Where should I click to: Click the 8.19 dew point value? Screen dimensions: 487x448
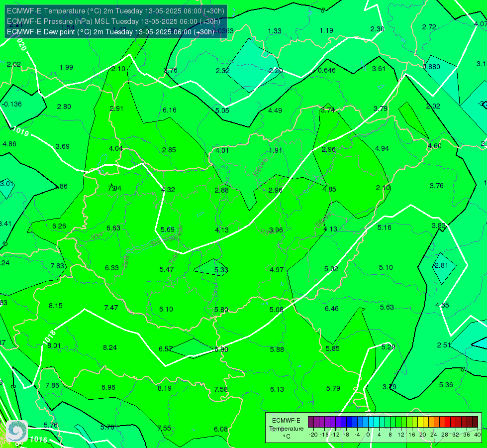click(165, 388)
